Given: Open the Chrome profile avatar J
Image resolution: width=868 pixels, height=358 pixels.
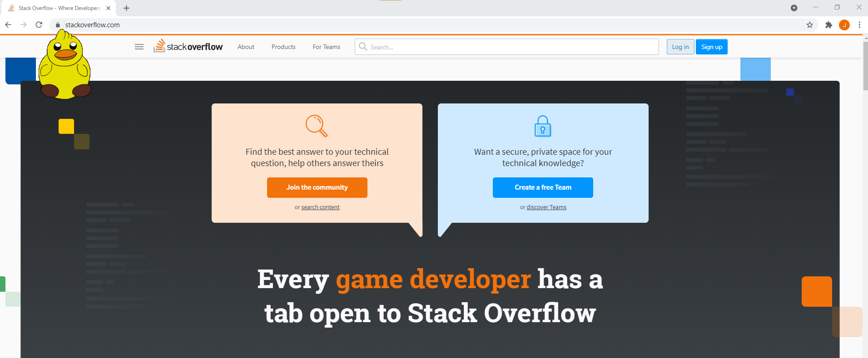Looking at the screenshot, I should pyautogui.click(x=844, y=25).
